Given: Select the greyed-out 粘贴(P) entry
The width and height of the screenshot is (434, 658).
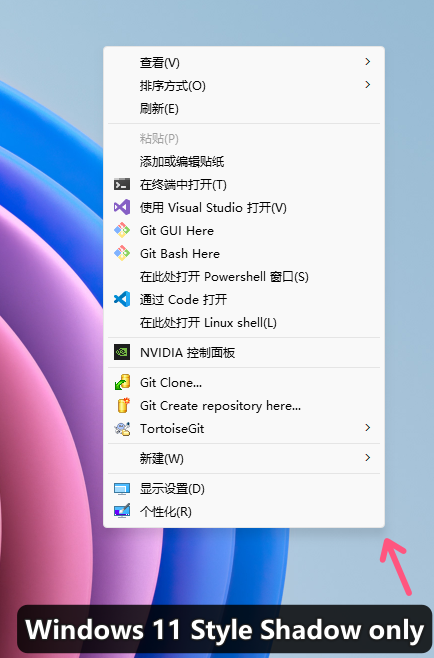Looking at the screenshot, I should (244, 138).
